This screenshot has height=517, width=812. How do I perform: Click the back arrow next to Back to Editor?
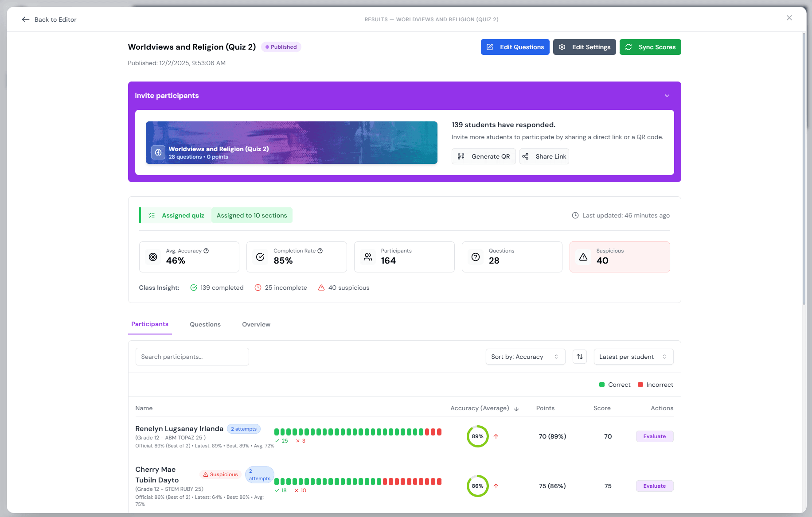tap(26, 19)
